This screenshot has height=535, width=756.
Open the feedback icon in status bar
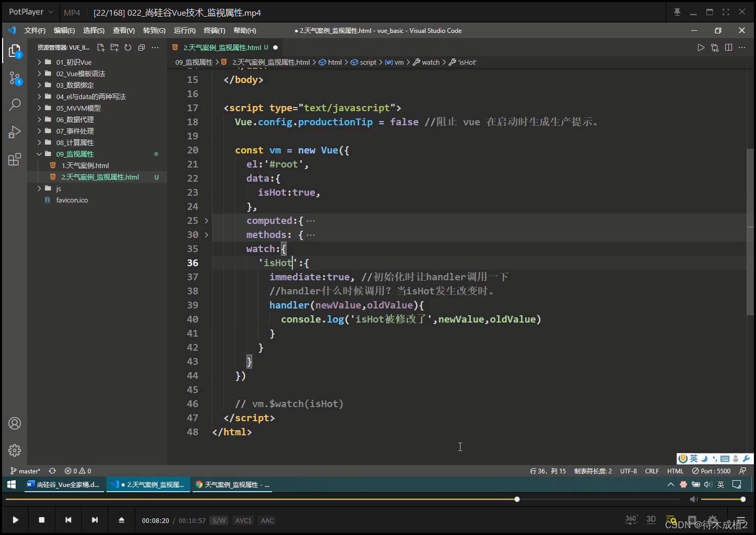[742, 471]
